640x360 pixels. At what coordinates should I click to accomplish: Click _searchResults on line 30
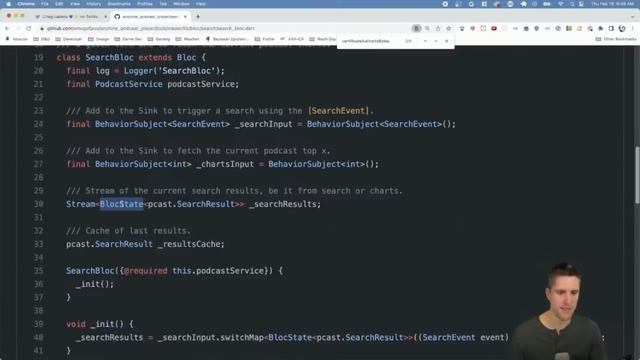coord(282,204)
